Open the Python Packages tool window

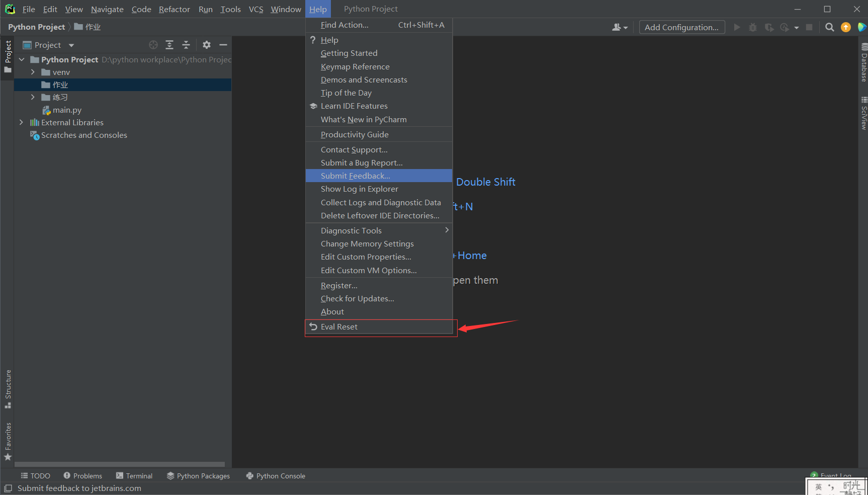pos(198,476)
